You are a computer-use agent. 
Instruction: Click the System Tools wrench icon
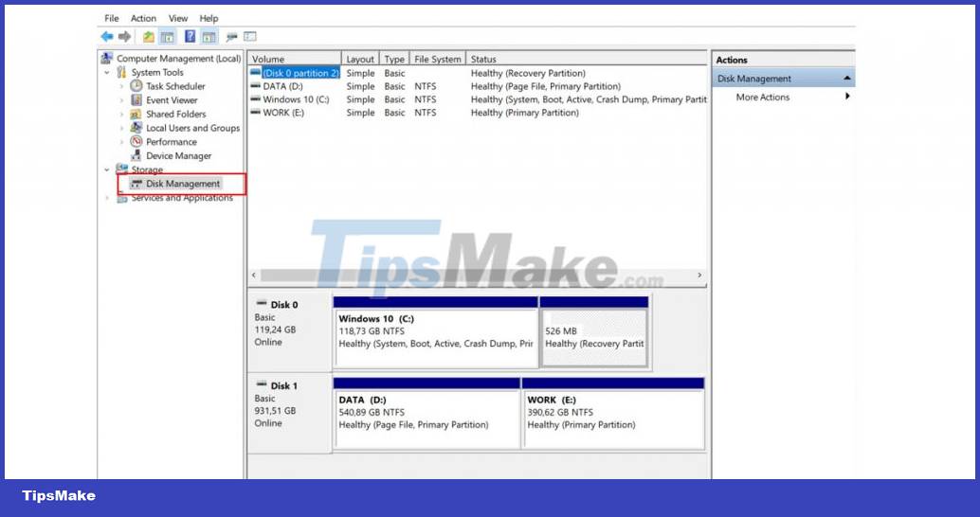point(122,72)
